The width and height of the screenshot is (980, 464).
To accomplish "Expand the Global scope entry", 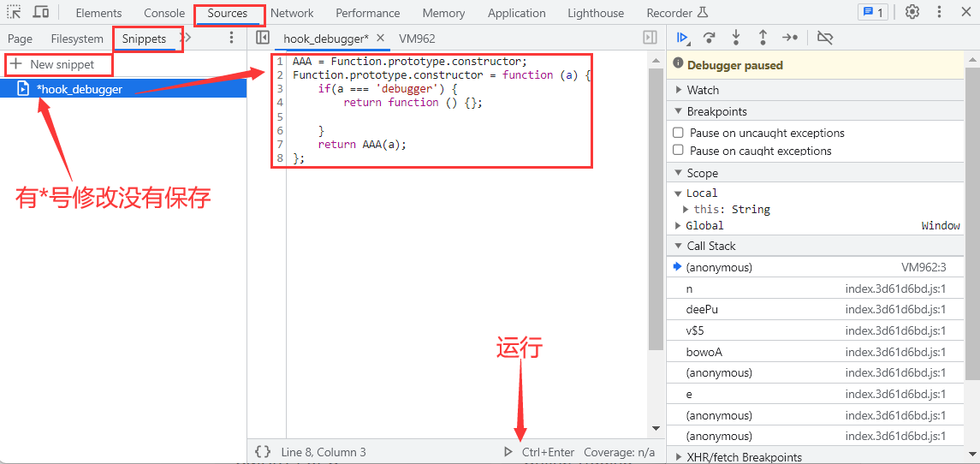I will point(704,226).
